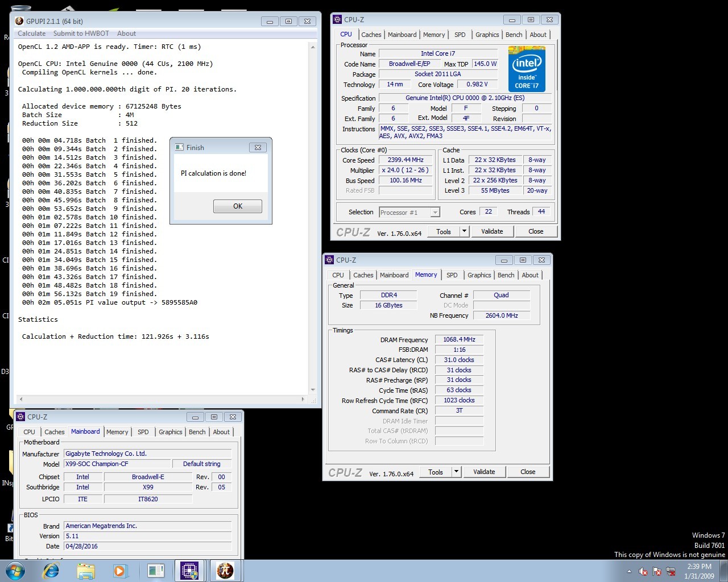Screen dimensions: 728x582
Task: Open SPD tab in CPU-Z CPU window
Action: [x=460, y=35]
